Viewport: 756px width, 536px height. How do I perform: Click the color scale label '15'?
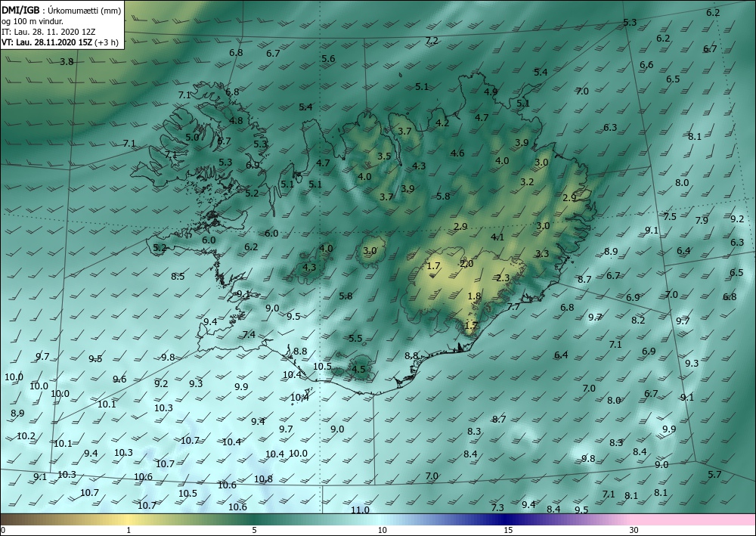click(508, 531)
